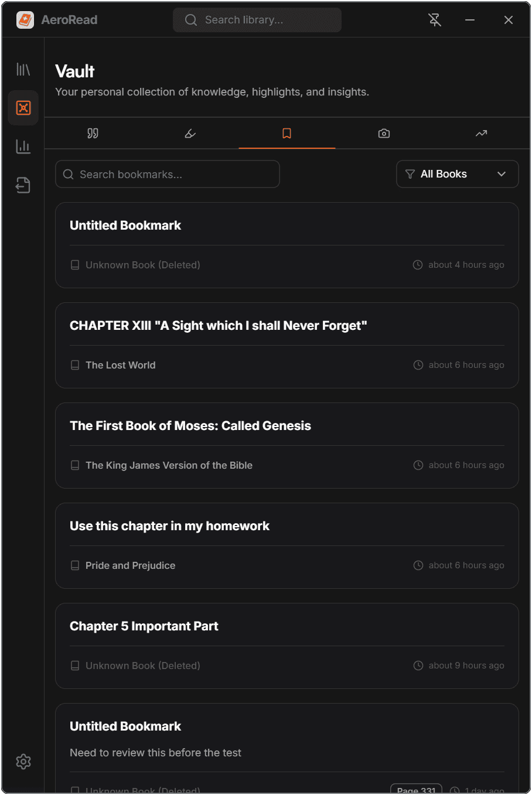Open the Statistics bar-chart panel
532x795 pixels.
click(23, 146)
